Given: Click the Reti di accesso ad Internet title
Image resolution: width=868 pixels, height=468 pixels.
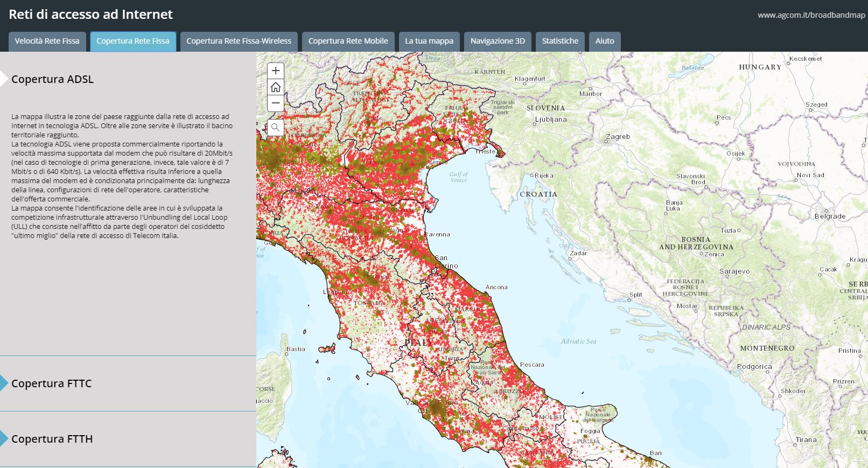Looking at the screenshot, I should 90,15.
